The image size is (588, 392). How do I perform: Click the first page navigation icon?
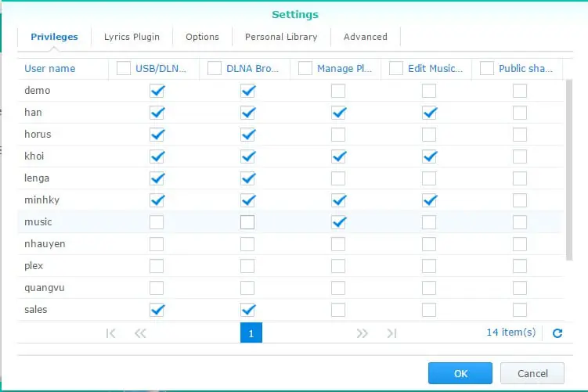coord(110,333)
